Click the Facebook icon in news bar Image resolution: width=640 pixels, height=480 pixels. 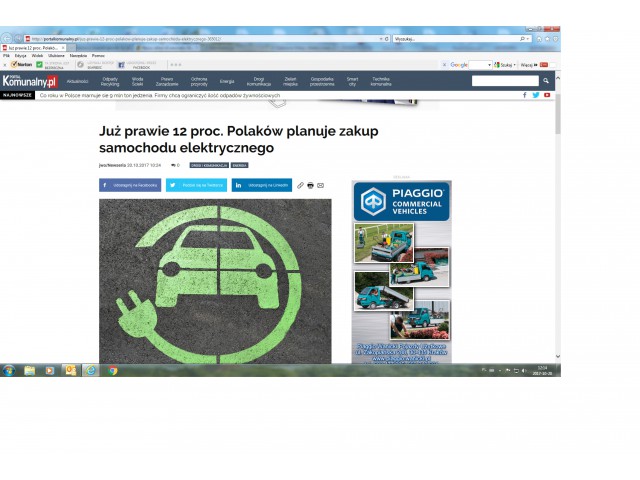pyautogui.click(x=524, y=95)
